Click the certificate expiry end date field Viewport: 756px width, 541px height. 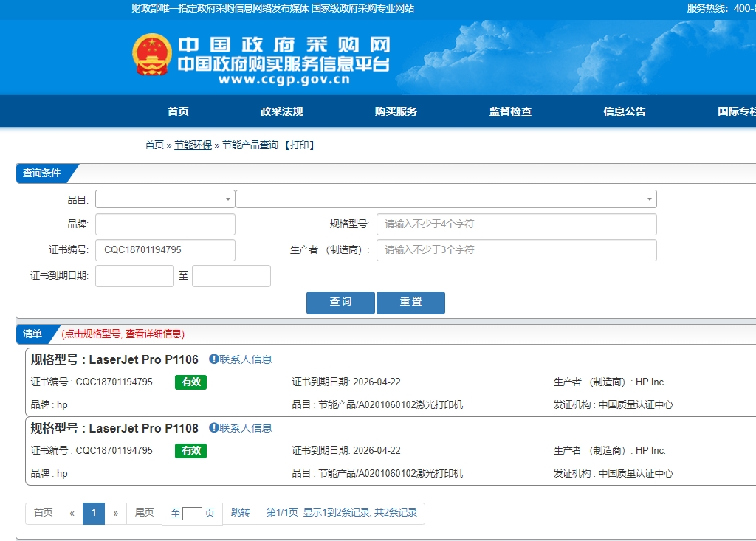point(231,276)
